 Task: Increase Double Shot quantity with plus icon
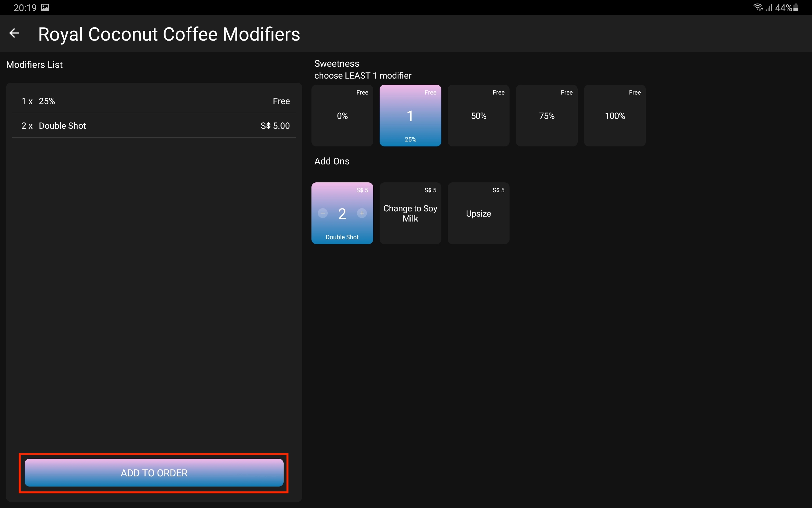362,213
